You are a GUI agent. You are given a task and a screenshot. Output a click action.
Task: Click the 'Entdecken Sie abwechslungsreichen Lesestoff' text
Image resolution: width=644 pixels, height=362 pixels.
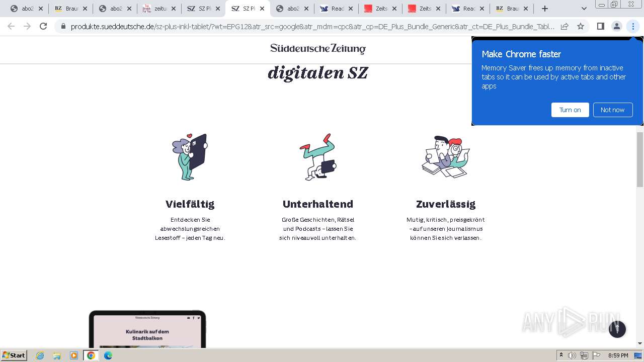click(190, 229)
